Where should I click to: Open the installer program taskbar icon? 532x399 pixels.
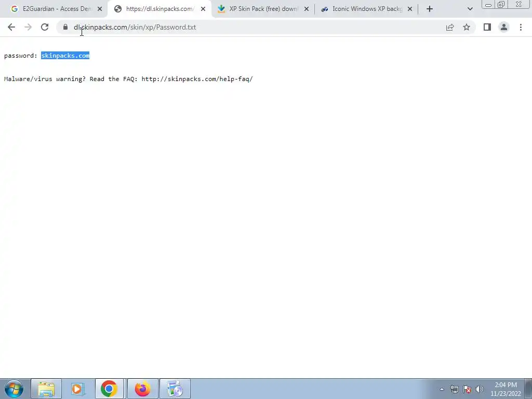click(x=175, y=389)
